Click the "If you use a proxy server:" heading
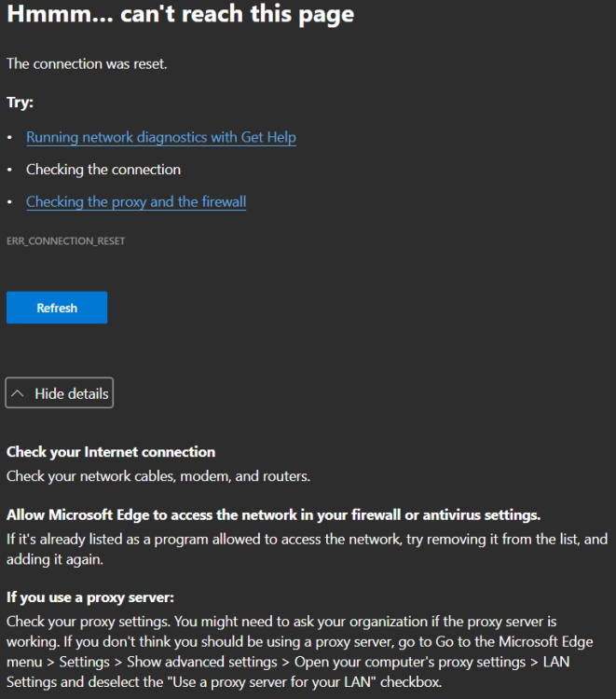 point(90,597)
